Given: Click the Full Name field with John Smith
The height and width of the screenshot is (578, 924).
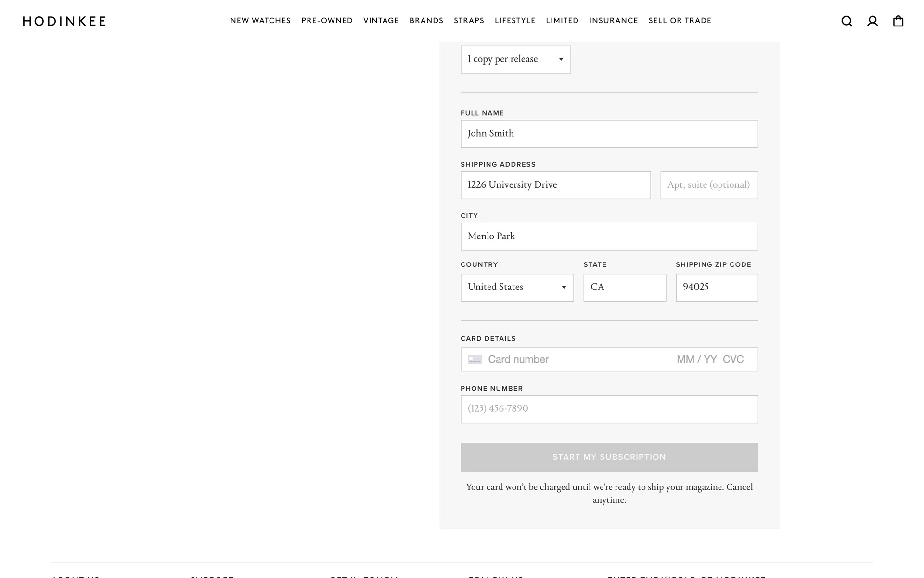Looking at the screenshot, I should click(x=609, y=134).
